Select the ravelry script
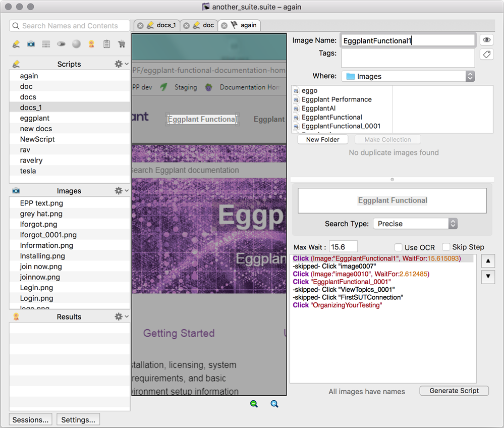504x428 pixels. click(70, 160)
